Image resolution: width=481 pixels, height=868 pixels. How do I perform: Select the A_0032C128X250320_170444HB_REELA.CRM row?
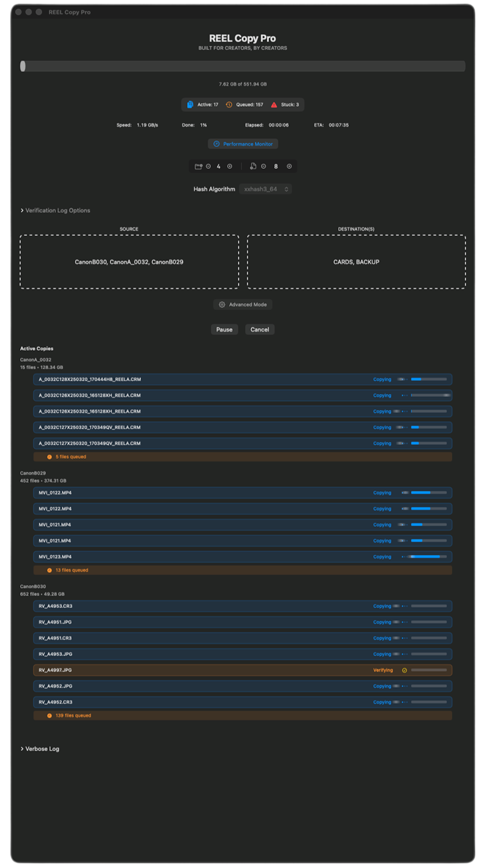[x=243, y=379]
